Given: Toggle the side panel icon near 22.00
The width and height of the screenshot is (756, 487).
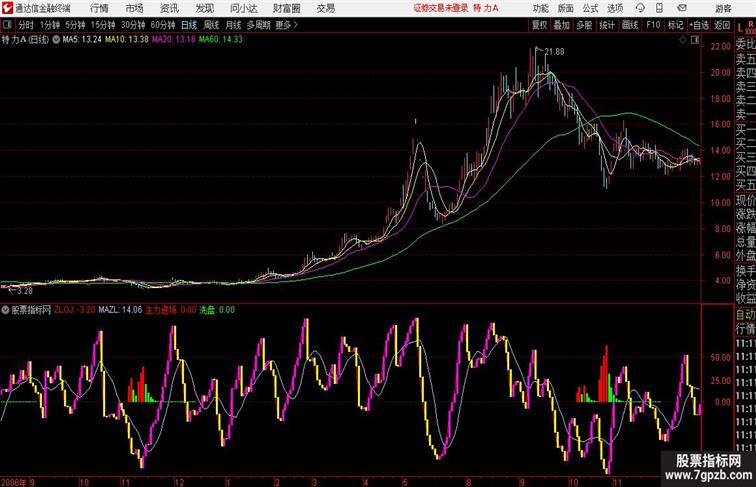Looking at the screenshot, I should 695,40.
